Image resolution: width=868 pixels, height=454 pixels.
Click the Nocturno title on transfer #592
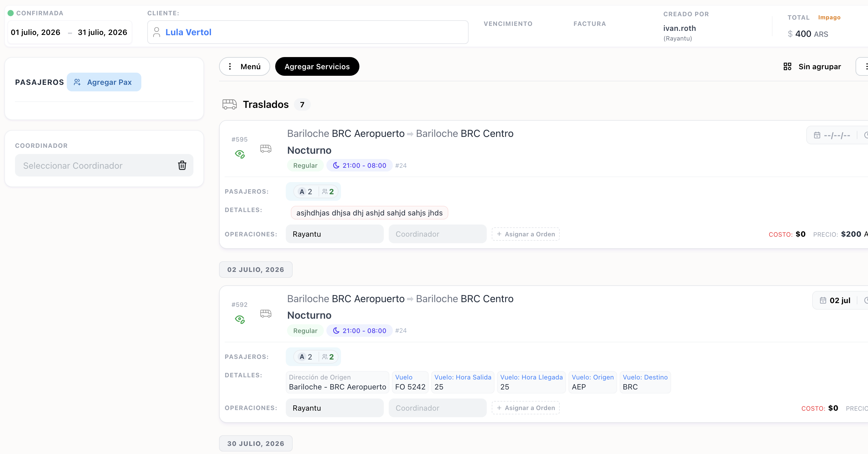coord(309,315)
